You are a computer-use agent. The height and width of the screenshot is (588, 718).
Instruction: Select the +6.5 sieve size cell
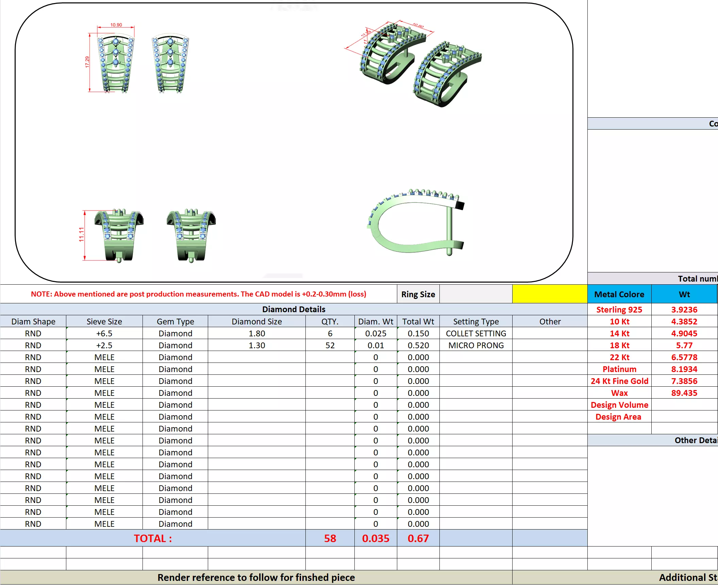104,333
